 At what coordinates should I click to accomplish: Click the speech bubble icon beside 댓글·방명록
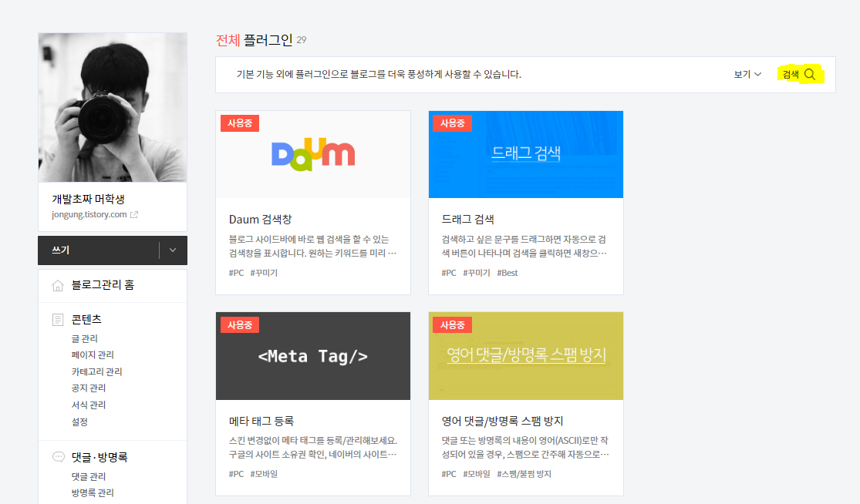58,457
